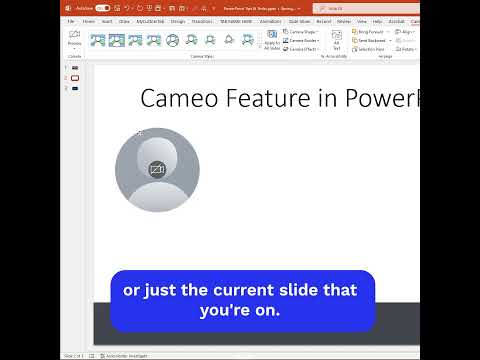The width and height of the screenshot is (480, 360).
Task: Select slide 2 thumbnail
Action: [x=75, y=78]
